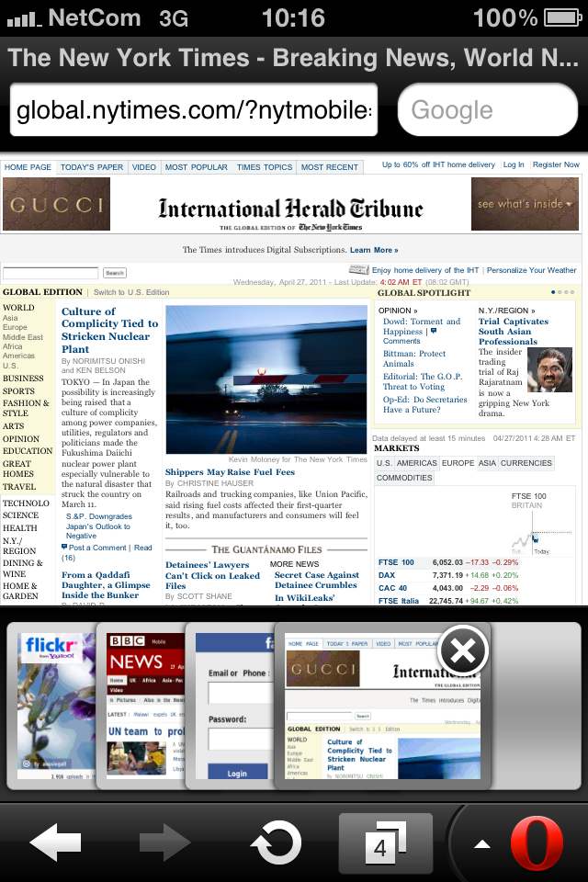Expand the toolbar using the small up arrow
The width and height of the screenshot is (588, 882).
coord(481,844)
